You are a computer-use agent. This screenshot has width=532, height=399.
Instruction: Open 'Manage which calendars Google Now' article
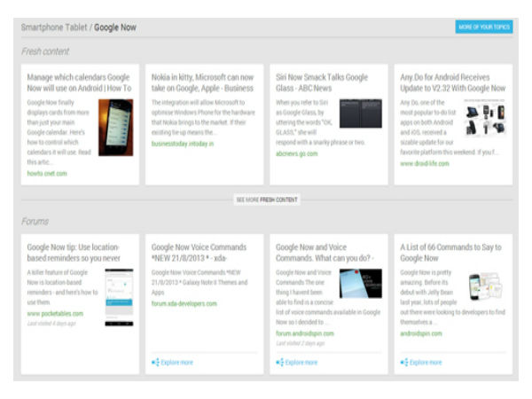pos(79,82)
